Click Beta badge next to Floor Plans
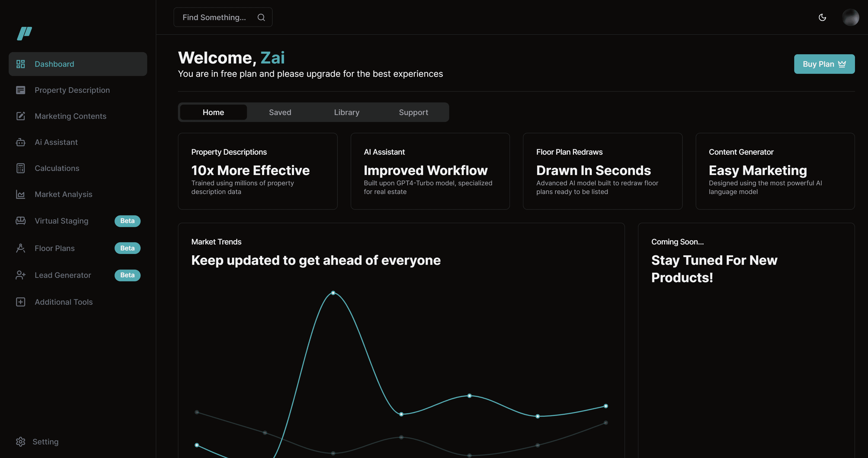 pyautogui.click(x=127, y=248)
